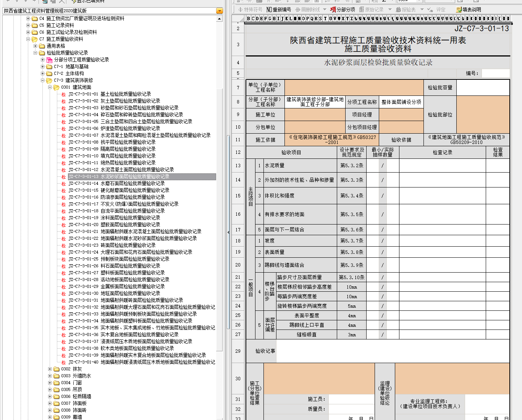Click the 单位工程名称 orange input cell
Viewport: 522px width, 420px height.
click(x=354, y=87)
